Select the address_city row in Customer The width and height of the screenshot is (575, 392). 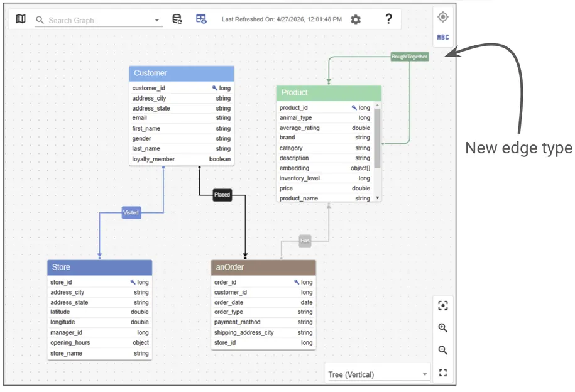pyautogui.click(x=182, y=98)
